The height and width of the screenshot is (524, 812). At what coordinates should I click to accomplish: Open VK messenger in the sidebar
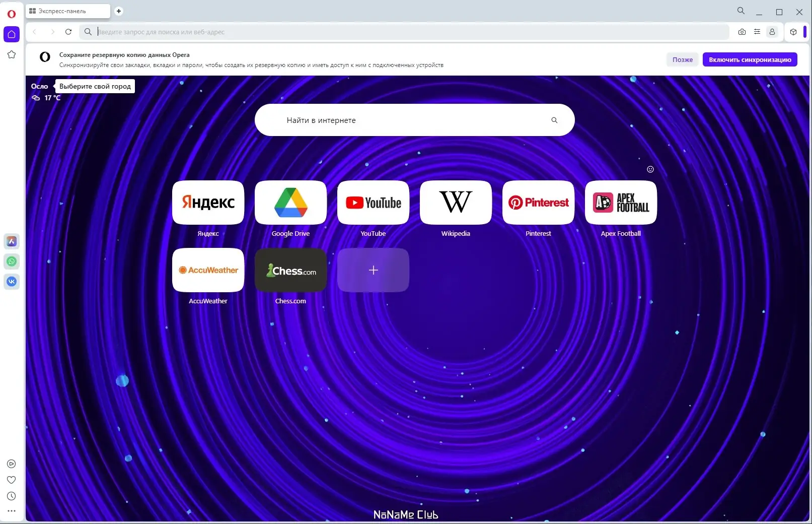(x=12, y=282)
